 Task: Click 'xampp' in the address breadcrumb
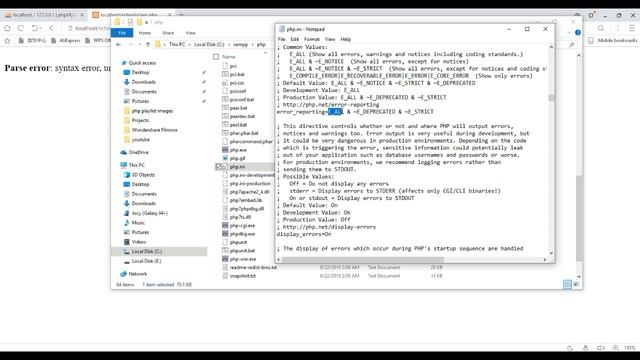pos(240,44)
